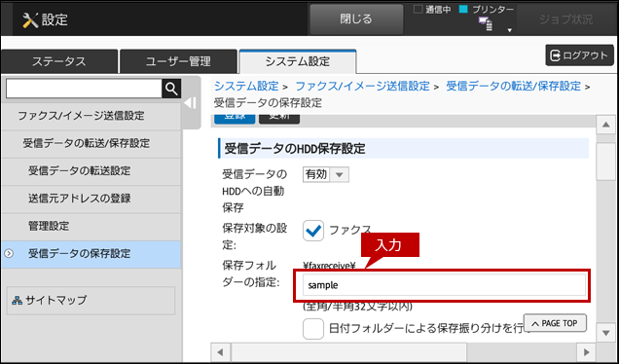Image resolution: width=619 pixels, height=364 pixels.
Task: Select 管理設定 in sidebar
Action: click(x=91, y=226)
